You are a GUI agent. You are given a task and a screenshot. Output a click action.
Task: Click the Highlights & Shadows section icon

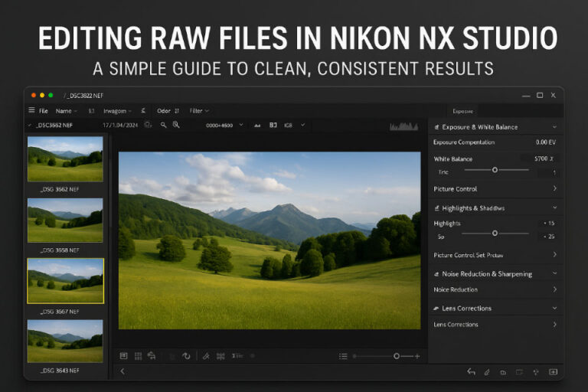pyautogui.click(x=436, y=207)
